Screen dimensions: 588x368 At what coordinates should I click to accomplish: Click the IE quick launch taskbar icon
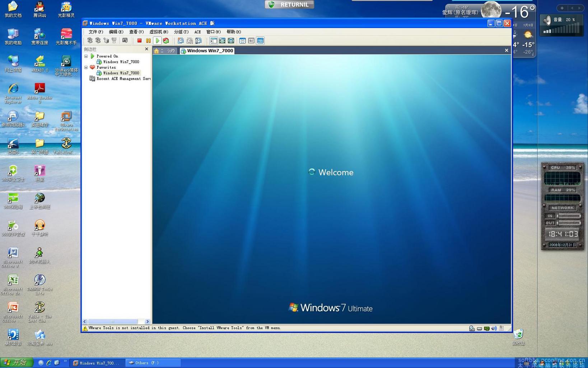pyautogui.click(x=49, y=363)
